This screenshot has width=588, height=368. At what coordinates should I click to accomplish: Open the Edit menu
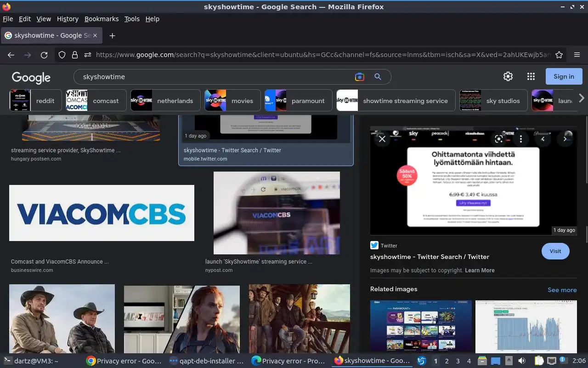click(x=25, y=19)
